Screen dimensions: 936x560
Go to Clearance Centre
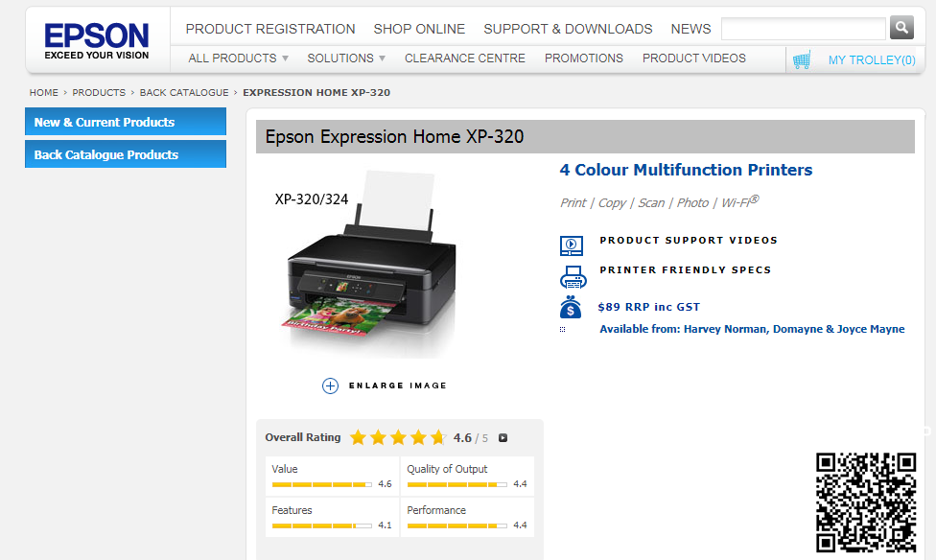(465, 58)
